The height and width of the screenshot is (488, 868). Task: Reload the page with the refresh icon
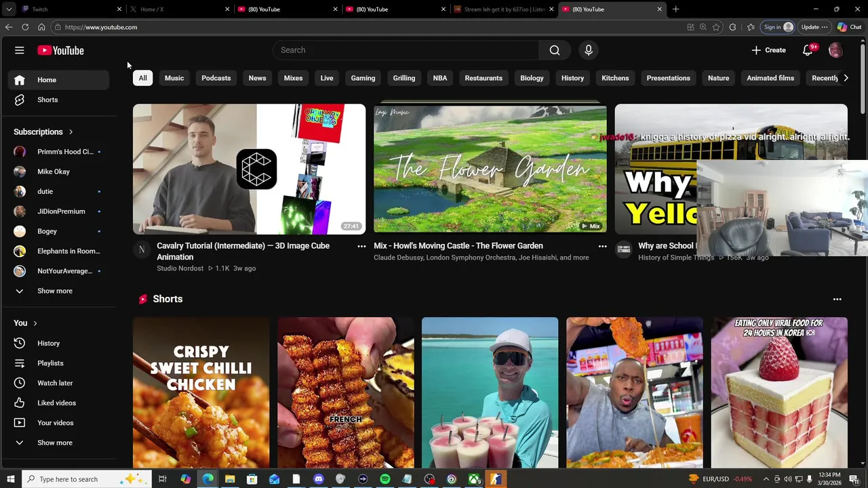25,27
